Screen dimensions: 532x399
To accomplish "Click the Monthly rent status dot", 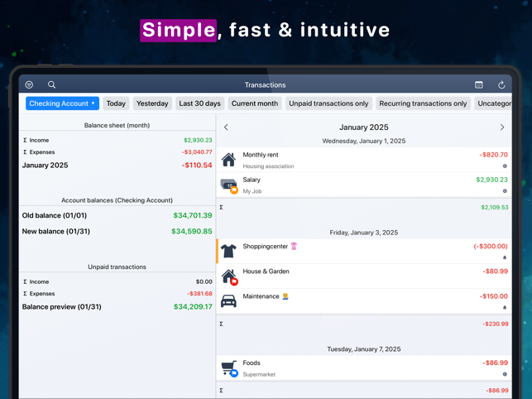I will pos(505,166).
